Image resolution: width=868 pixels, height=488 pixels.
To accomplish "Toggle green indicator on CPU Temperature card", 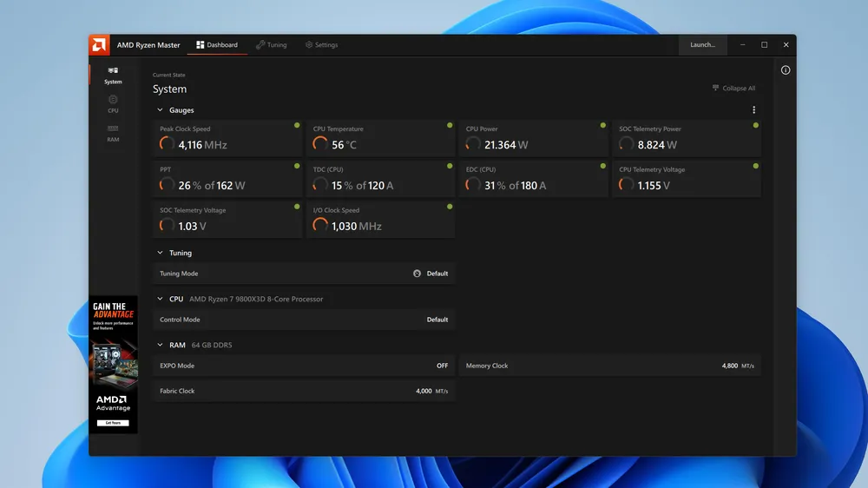I will pos(450,125).
